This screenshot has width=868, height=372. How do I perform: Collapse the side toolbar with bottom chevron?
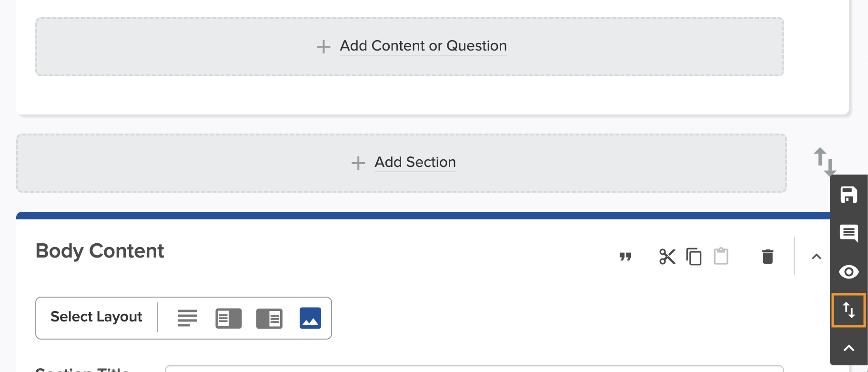tap(848, 348)
